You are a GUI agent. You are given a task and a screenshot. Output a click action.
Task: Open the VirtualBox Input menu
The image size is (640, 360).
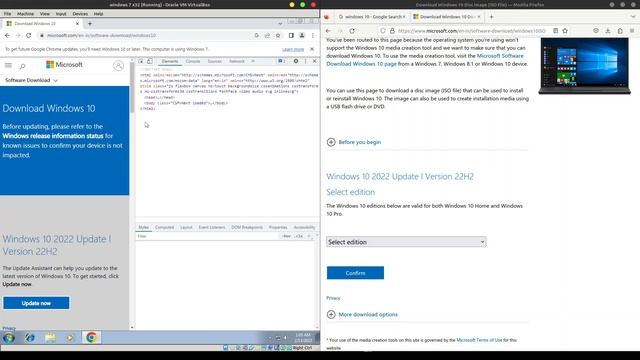pyautogui.click(x=61, y=14)
